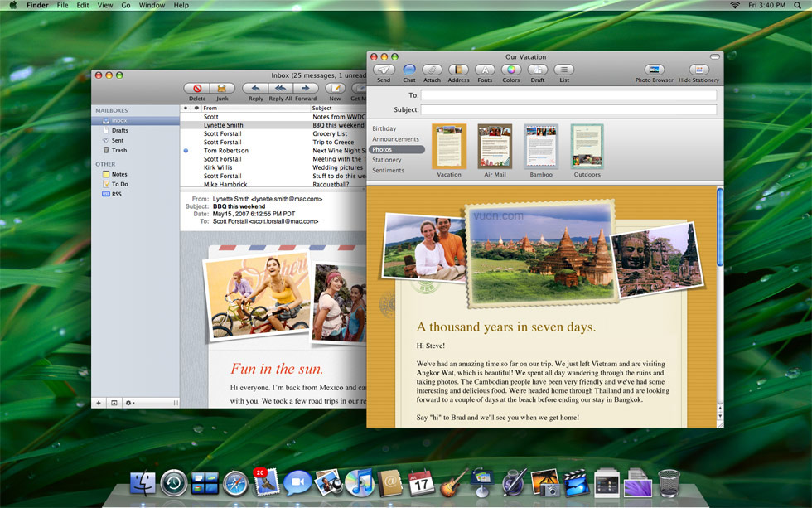Screen dimensions: 812x508
Task: Open the Apple menu
Action: 12,5
